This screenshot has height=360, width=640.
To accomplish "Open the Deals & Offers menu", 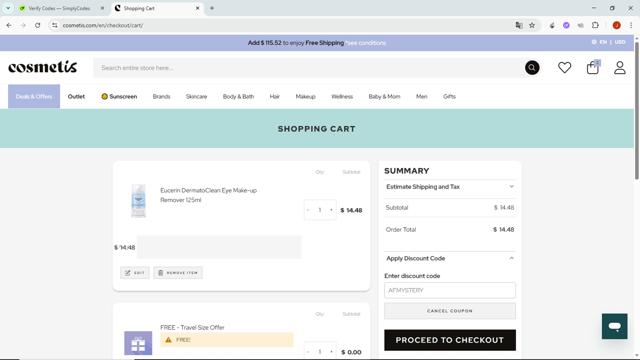I will click(34, 96).
